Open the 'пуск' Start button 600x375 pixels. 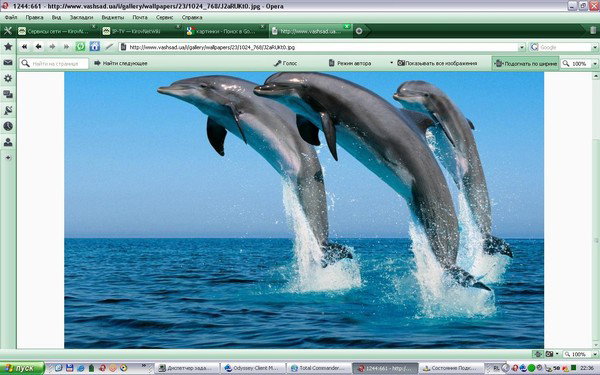point(22,368)
